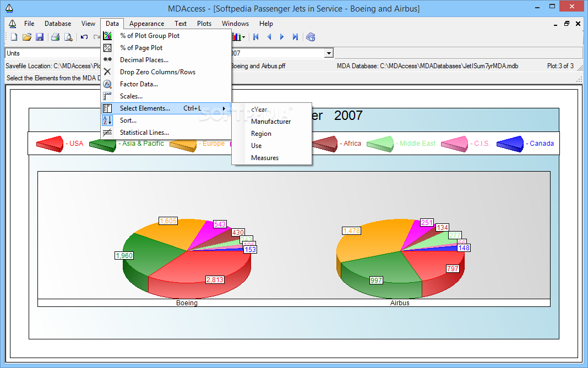Click the Select Elements icon
This screenshot has width=588, height=368.
(107, 108)
